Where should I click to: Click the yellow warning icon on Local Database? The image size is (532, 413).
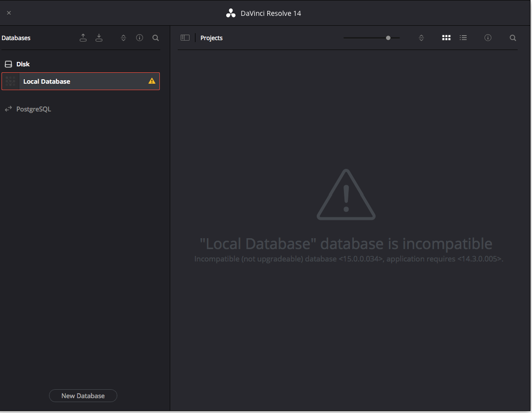(151, 81)
